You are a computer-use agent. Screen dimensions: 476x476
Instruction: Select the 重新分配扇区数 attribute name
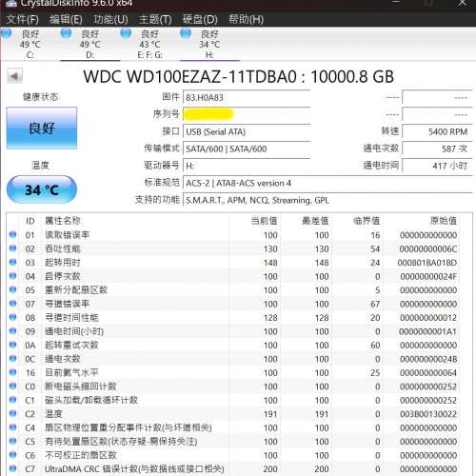pos(76,290)
